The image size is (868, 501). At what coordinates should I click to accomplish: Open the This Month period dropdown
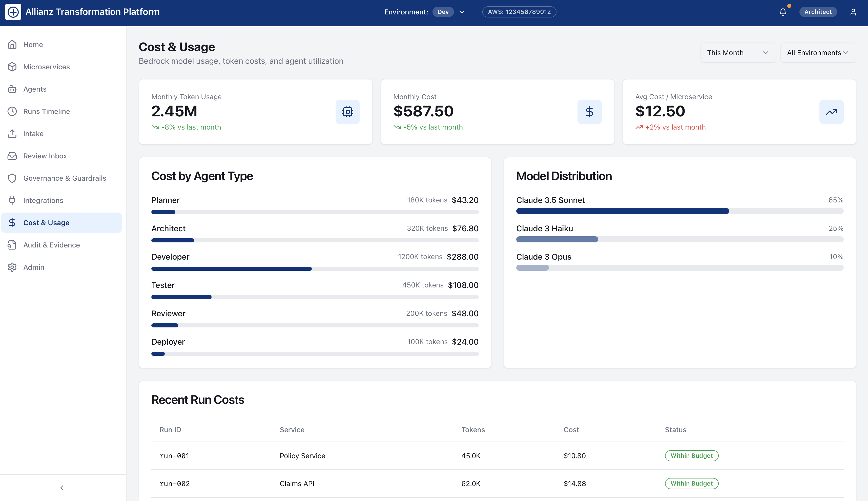pyautogui.click(x=738, y=53)
